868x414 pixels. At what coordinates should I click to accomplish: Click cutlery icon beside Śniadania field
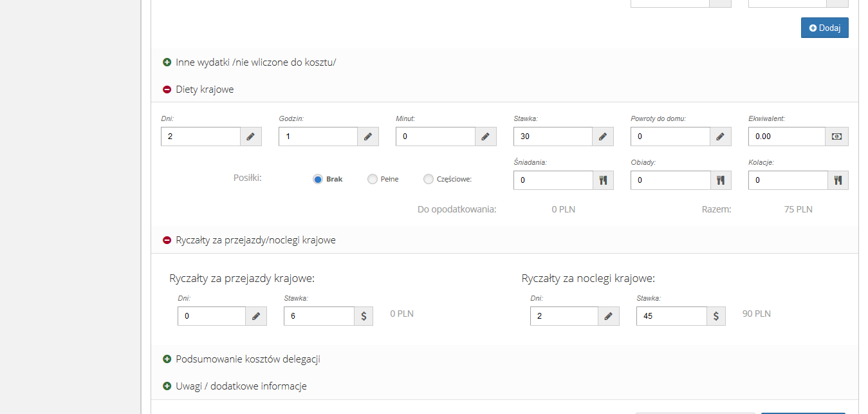click(603, 180)
